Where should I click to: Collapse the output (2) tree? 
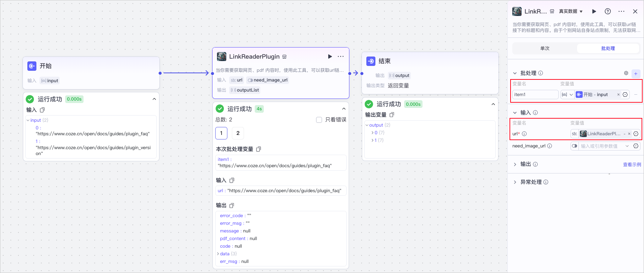tap(367, 125)
